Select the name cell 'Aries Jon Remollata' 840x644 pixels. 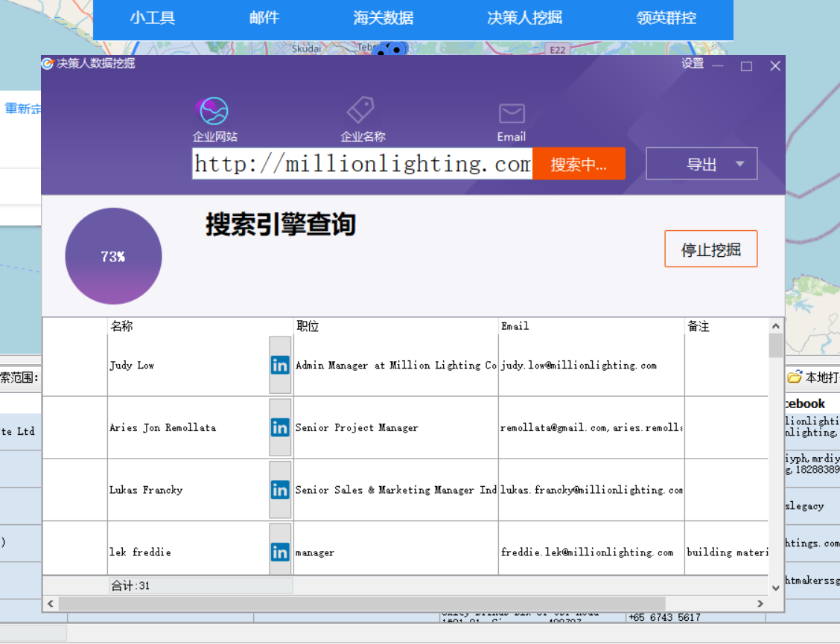click(x=188, y=427)
